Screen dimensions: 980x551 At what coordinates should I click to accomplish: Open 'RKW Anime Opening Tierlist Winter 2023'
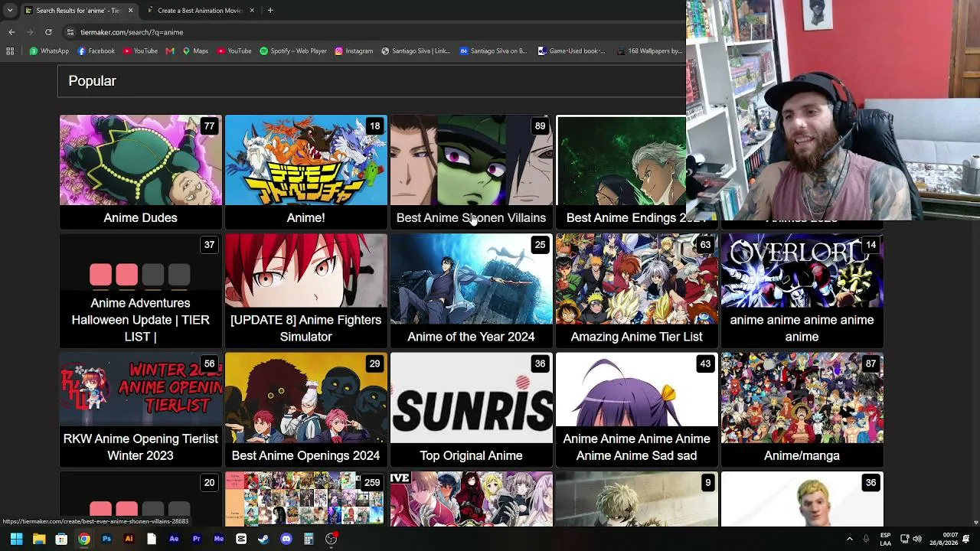pos(141,409)
